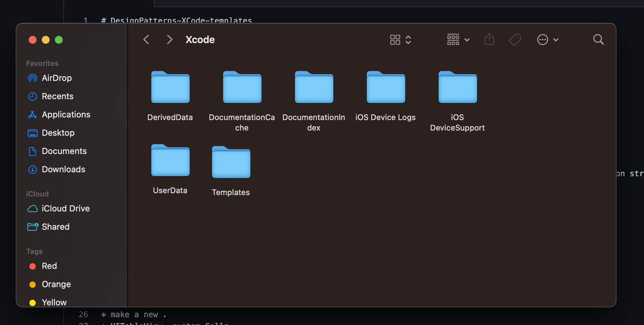
Task: Open iCloud Drive from the sidebar
Action: click(66, 209)
